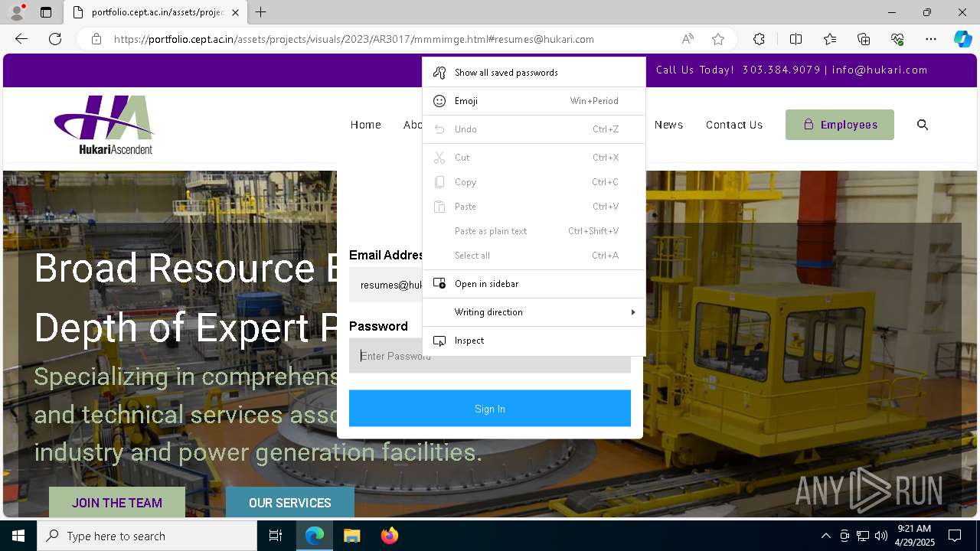The height and width of the screenshot is (551, 980).
Task: Click Paste as plain text entry
Action: pos(534,231)
